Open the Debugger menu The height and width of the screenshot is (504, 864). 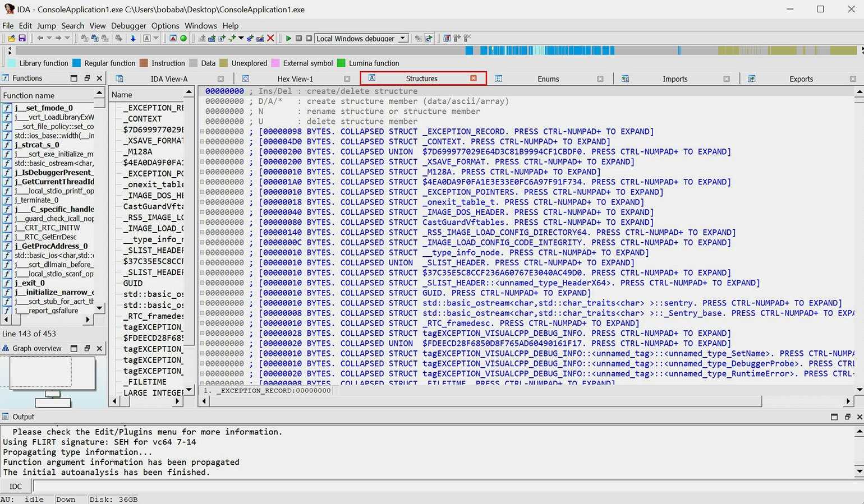(x=128, y=26)
